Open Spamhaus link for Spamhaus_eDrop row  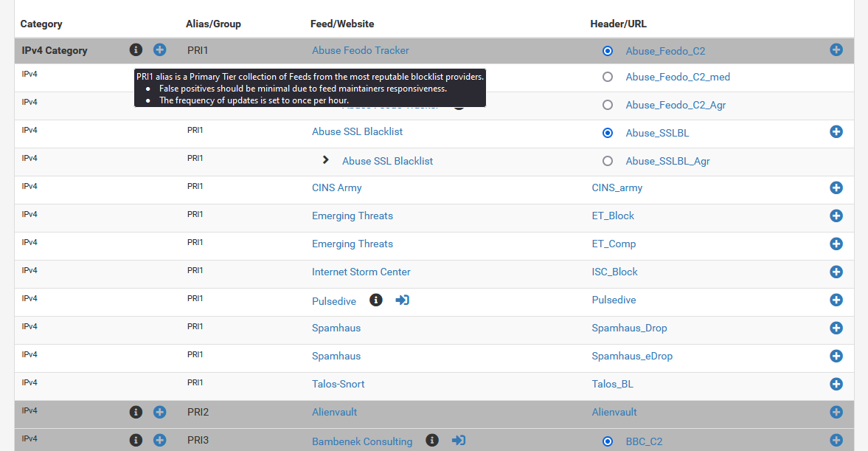tap(336, 357)
